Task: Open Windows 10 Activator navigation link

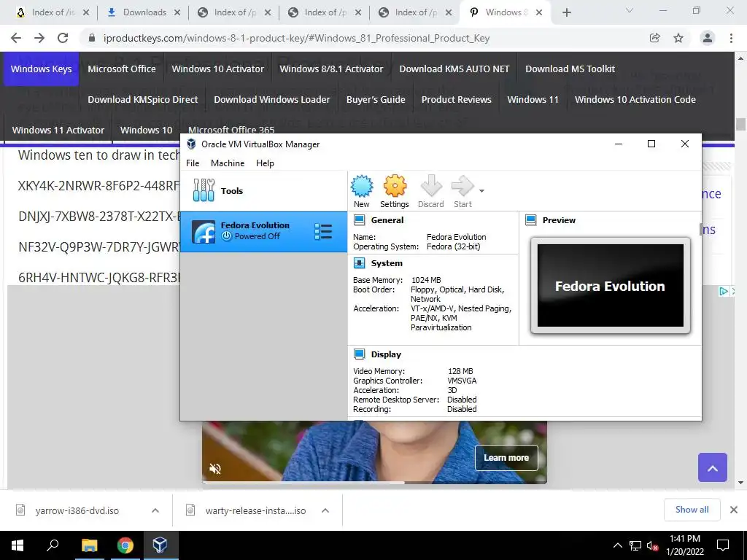Action: (x=217, y=69)
